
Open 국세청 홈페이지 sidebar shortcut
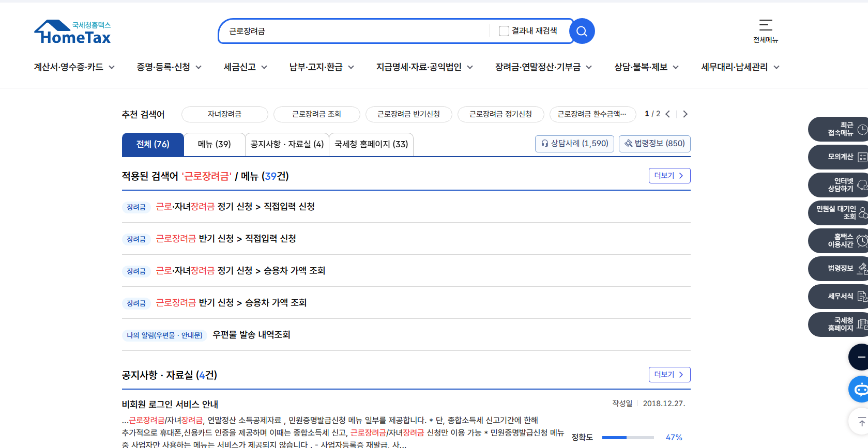[838, 325]
